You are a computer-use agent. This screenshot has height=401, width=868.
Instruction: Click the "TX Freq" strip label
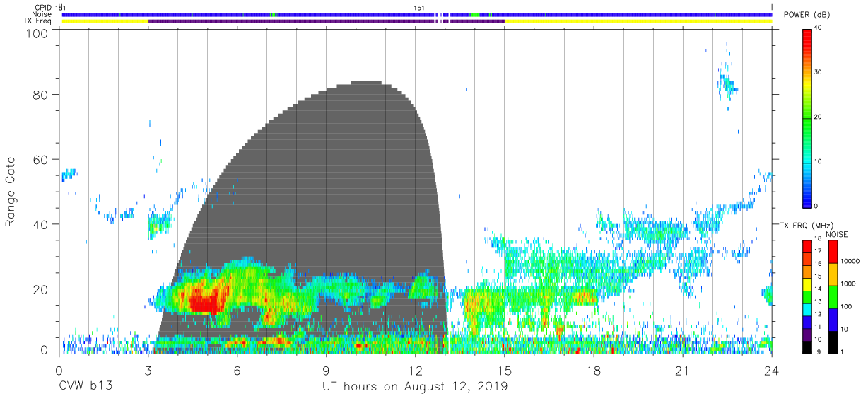[38, 21]
